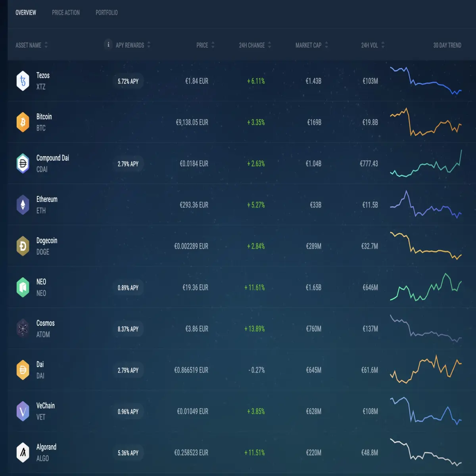
Task: Click the Dogecoin asset name
Action: tap(47, 241)
